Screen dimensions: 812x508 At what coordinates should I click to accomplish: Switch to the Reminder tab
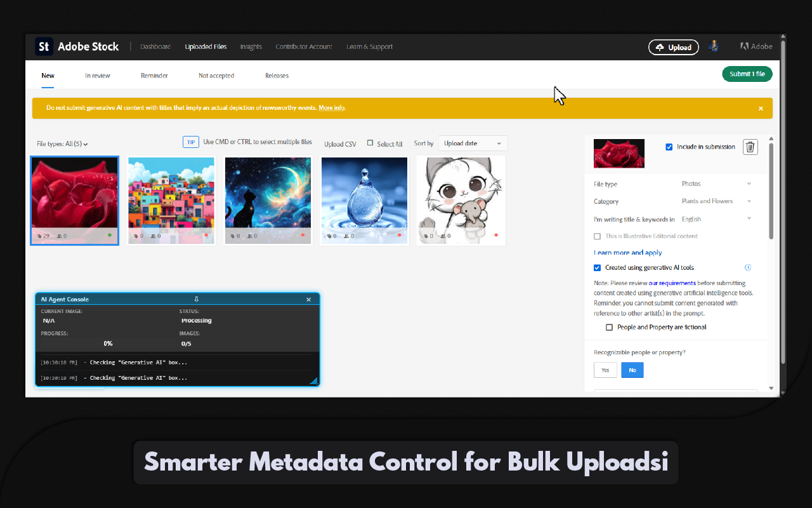(x=154, y=76)
